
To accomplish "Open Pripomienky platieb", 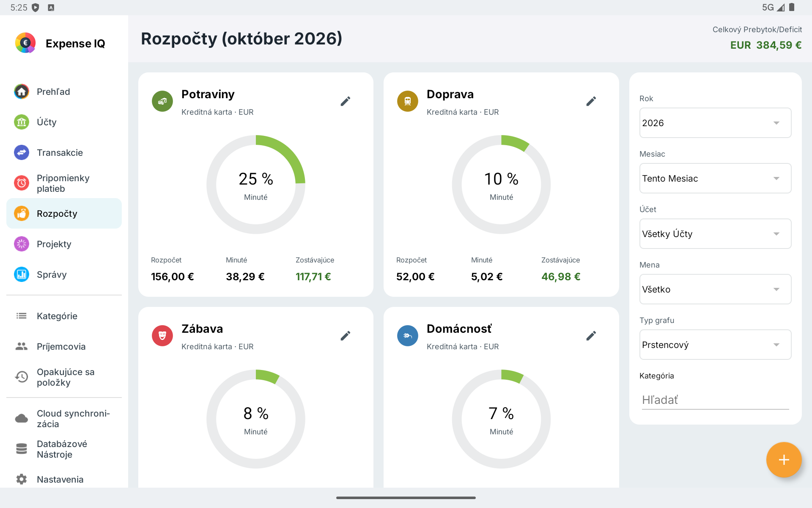I will (64, 183).
